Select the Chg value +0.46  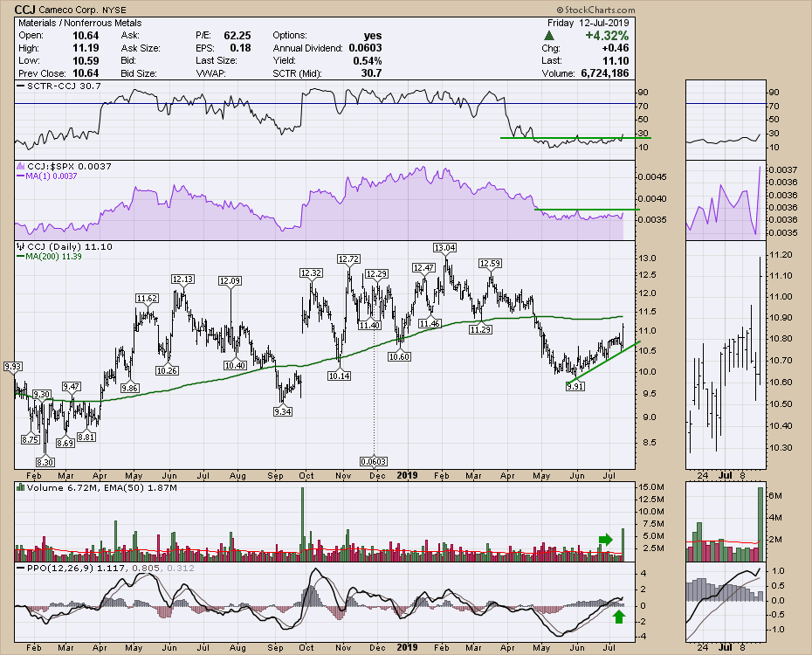[x=616, y=48]
